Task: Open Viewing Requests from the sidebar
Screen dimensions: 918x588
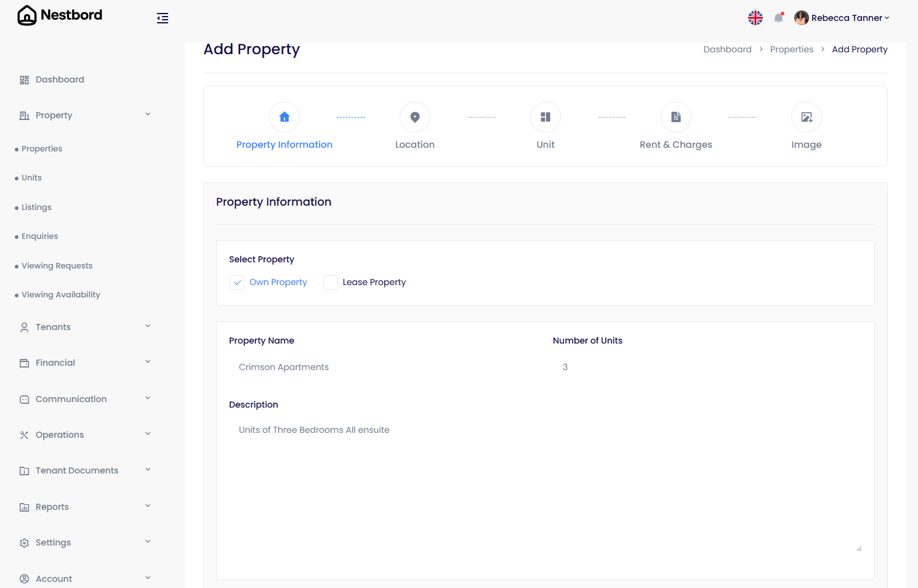Action: click(x=57, y=265)
